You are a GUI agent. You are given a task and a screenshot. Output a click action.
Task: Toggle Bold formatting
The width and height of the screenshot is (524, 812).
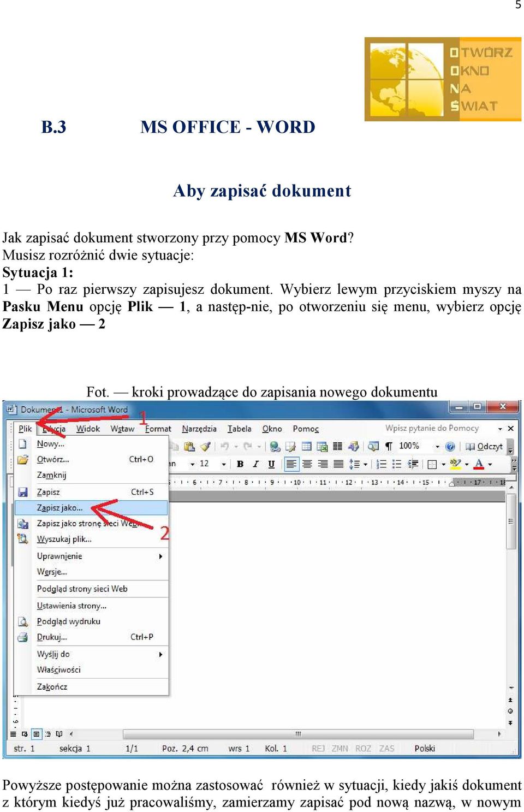(240, 464)
